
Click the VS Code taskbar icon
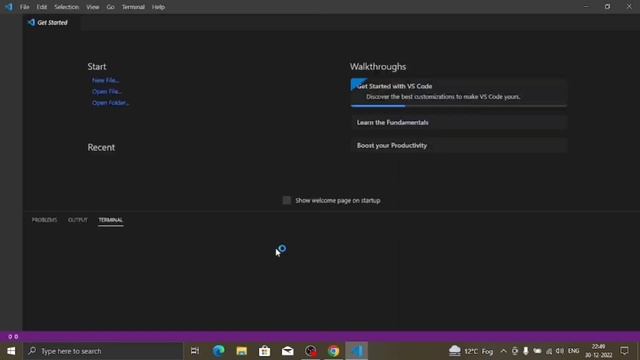357,351
